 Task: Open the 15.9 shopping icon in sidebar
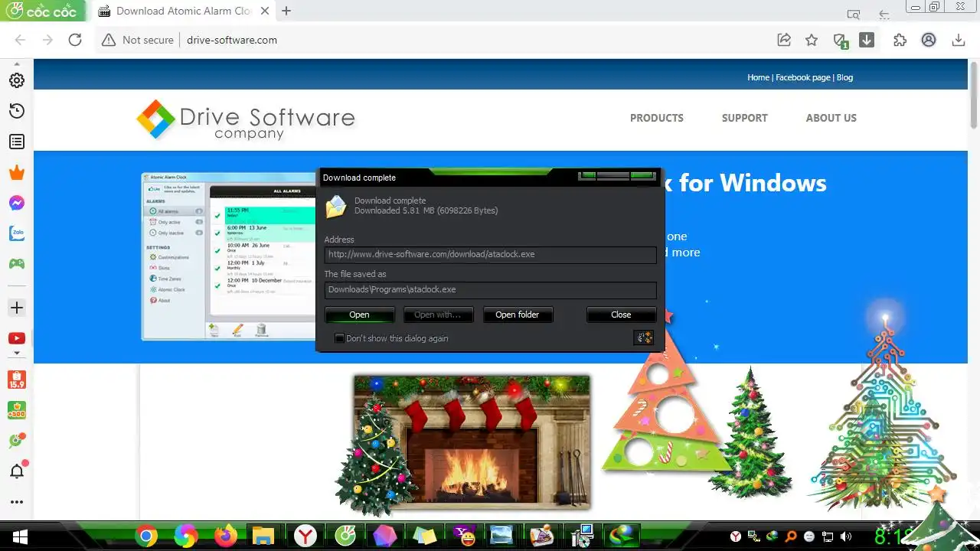[x=16, y=379]
